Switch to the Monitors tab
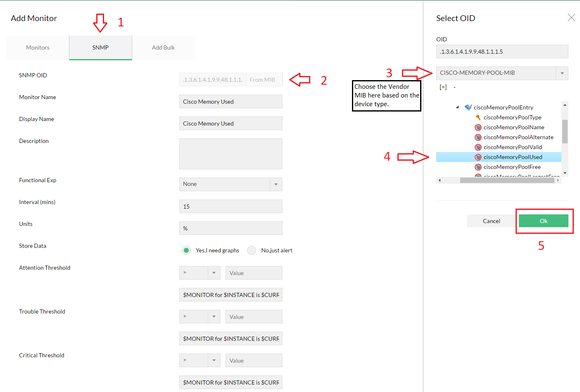 click(x=37, y=47)
